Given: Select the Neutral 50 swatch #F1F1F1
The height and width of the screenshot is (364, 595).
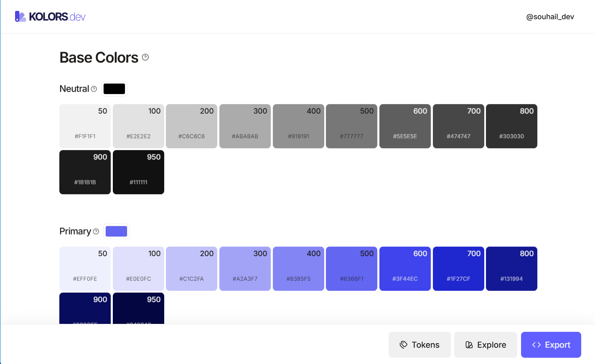Looking at the screenshot, I should click(x=85, y=126).
